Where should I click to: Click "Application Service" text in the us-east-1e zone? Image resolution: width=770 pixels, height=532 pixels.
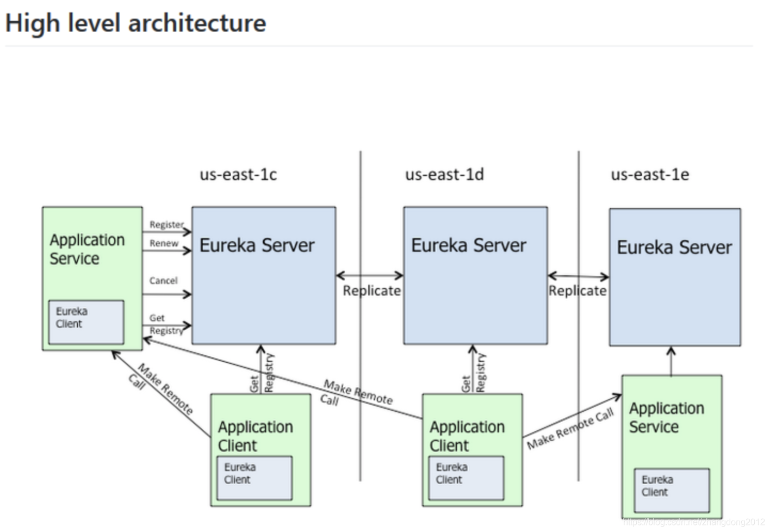pyautogui.click(x=666, y=418)
